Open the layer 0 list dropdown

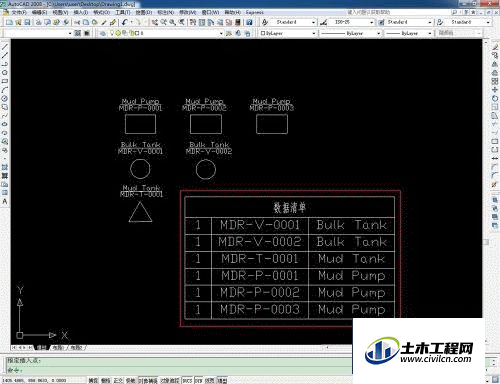[x=221, y=33]
